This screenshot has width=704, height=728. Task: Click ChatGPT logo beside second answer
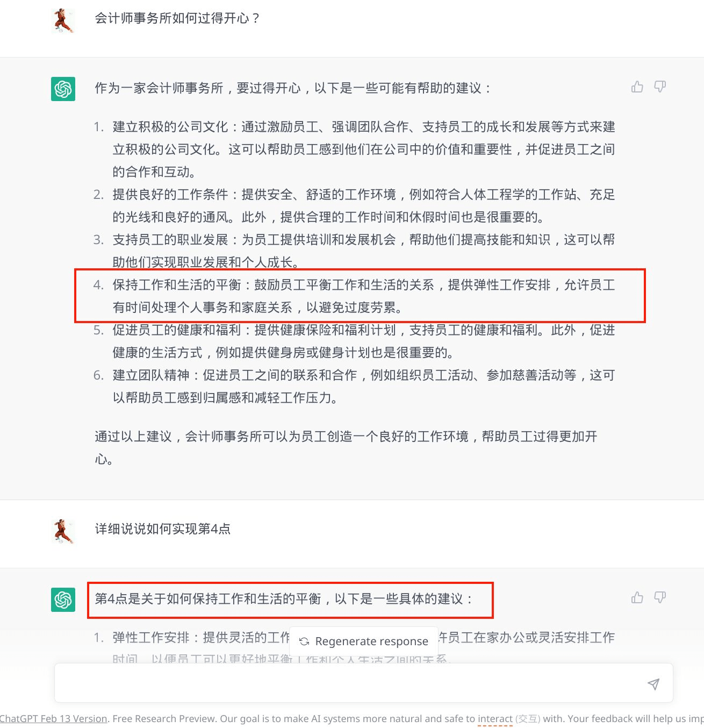click(x=63, y=599)
